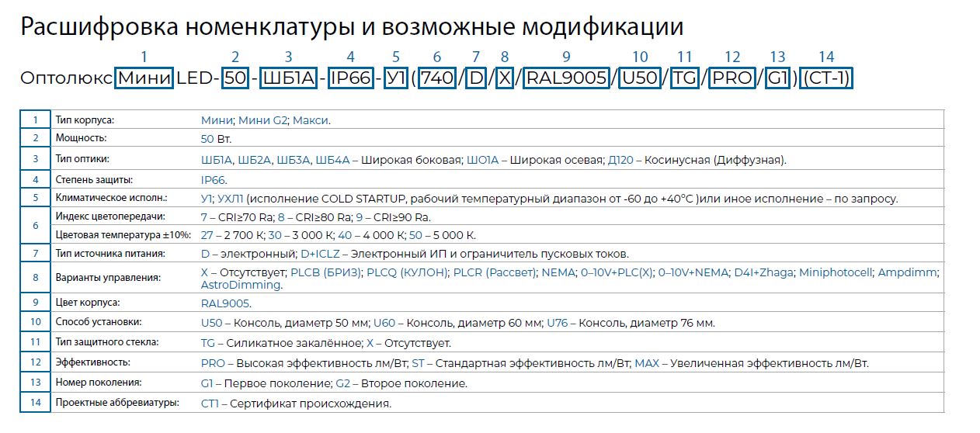The image size is (980, 433).
Task: Click the boxed "(CT-1)" segment ending the code
Action: point(826,79)
